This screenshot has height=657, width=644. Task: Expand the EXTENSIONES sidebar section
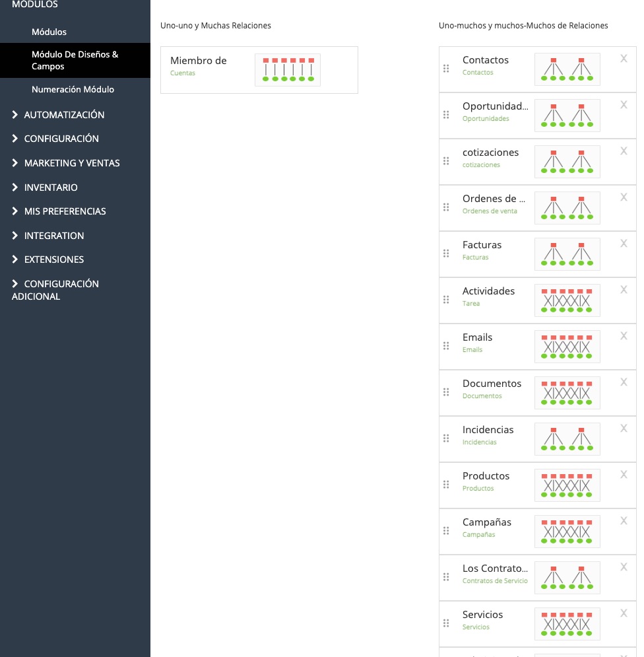click(x=54, y=259)
